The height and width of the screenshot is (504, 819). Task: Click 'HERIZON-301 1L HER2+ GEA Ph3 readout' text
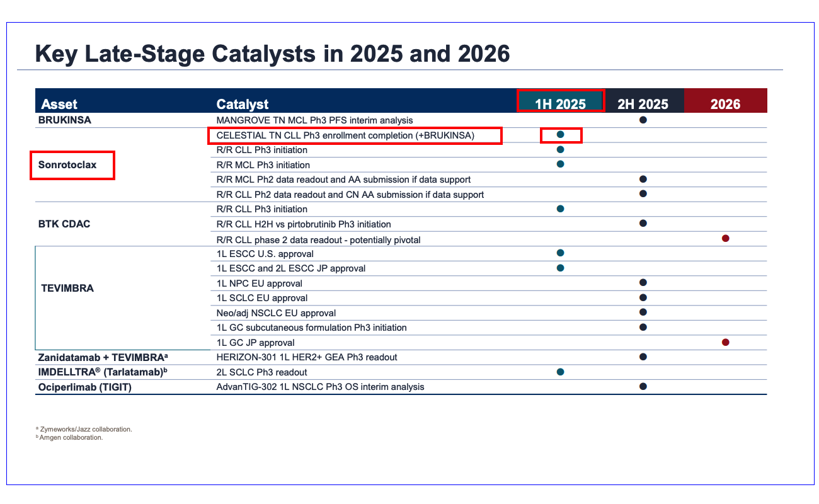tap(307, 357)
